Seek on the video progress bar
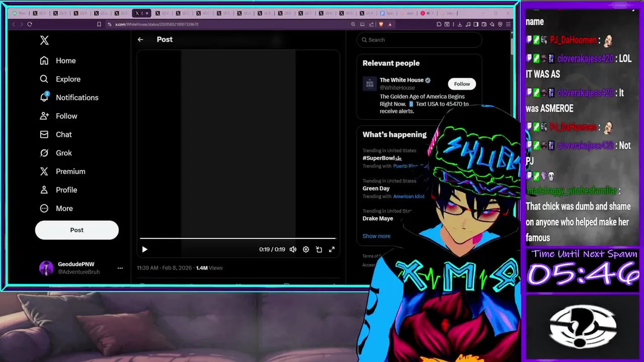Viewport: 644px width, 362px height. 237,238
